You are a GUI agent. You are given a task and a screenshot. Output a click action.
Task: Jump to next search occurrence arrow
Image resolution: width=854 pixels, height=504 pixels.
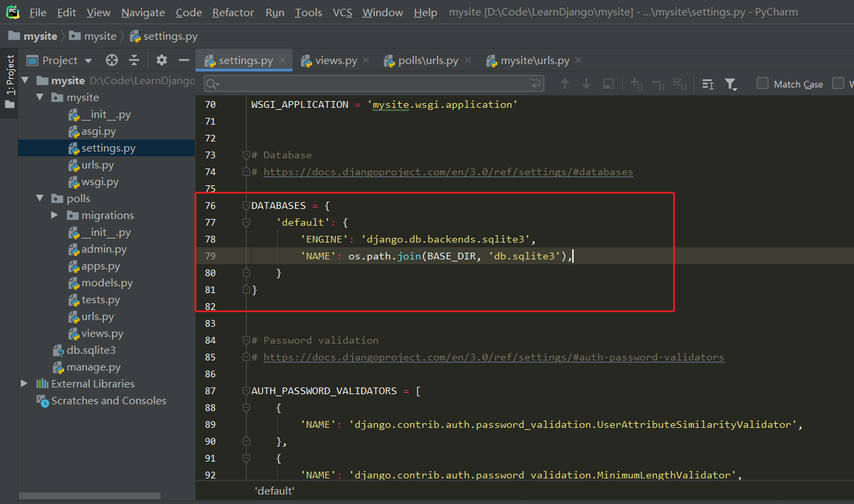pyautogui.click(x=586, y=84)
